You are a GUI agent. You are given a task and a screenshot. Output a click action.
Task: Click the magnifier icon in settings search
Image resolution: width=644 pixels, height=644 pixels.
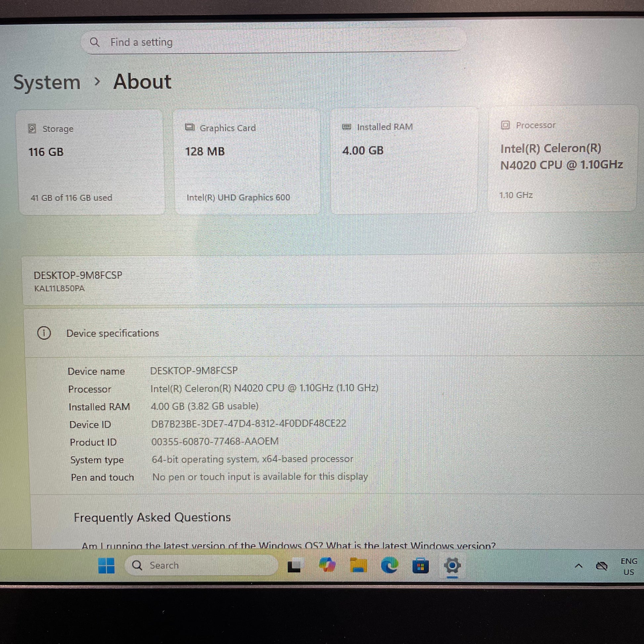tap(95, 42)
